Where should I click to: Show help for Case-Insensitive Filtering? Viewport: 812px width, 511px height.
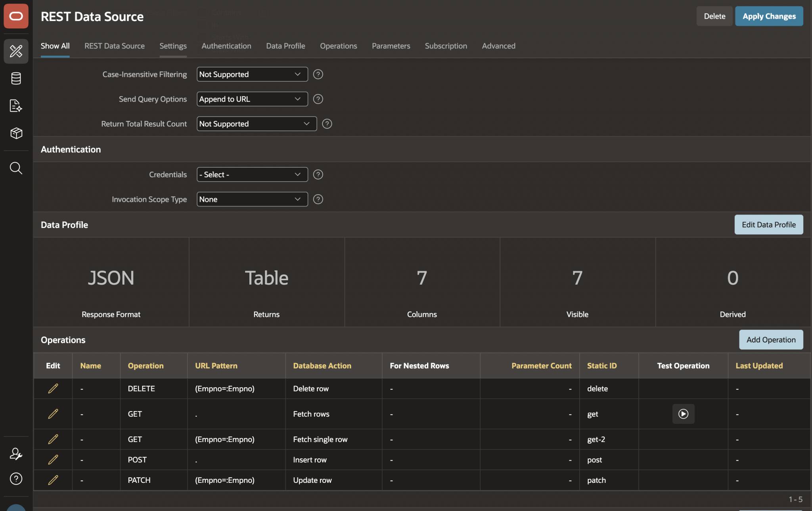pyautogui.click(x=318, y=74)
